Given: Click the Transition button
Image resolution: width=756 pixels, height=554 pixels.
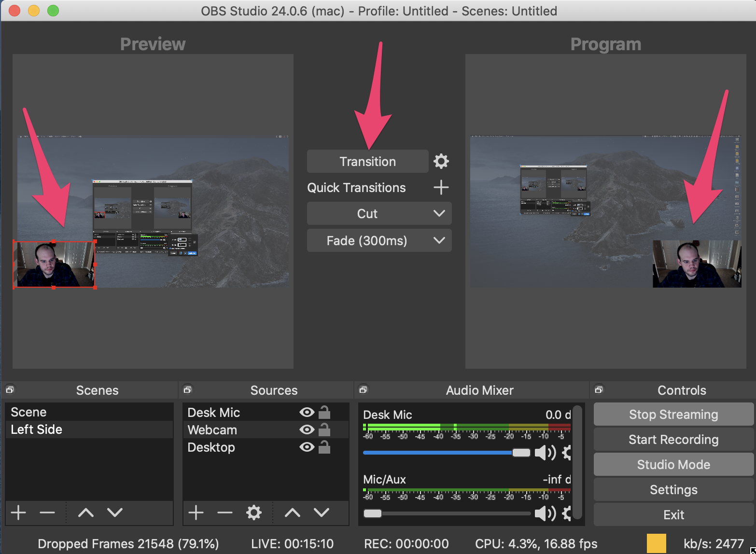Looking at the screenshot, I should click(367, 161).
